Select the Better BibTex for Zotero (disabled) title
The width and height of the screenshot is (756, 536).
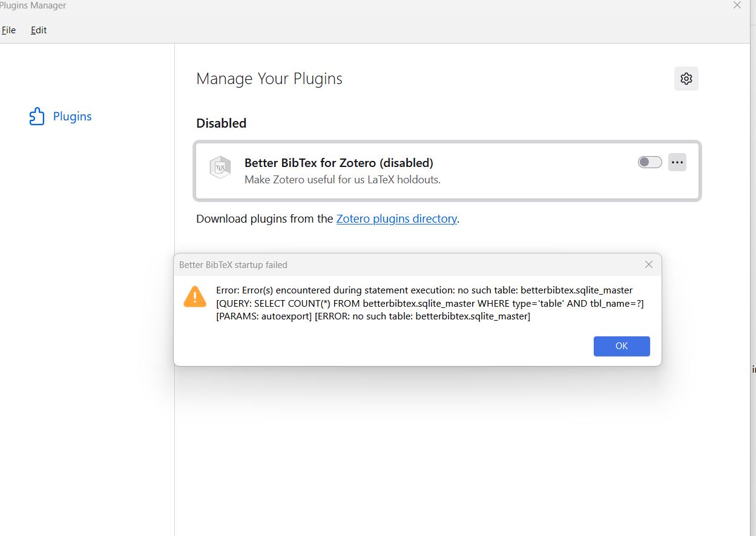[x=339, y=163]
